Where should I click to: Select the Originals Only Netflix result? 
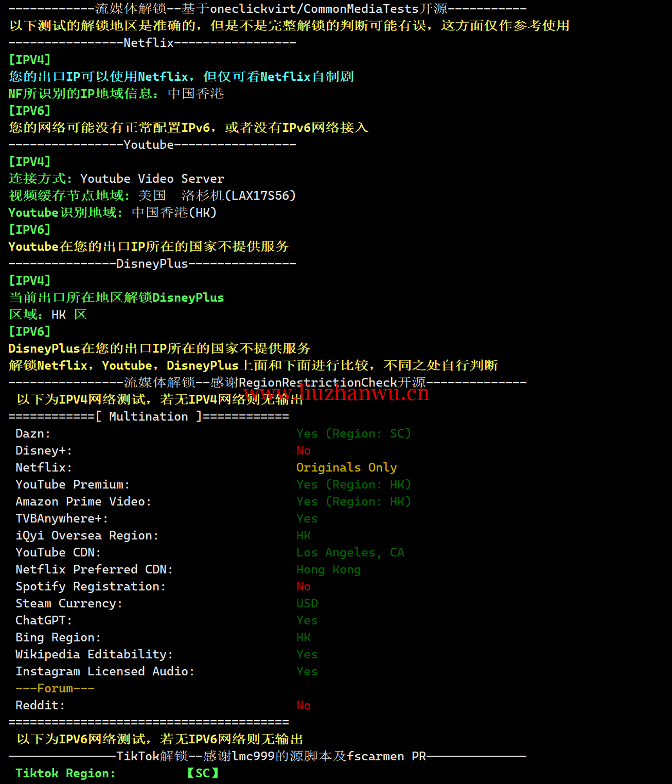pos(346,467)
